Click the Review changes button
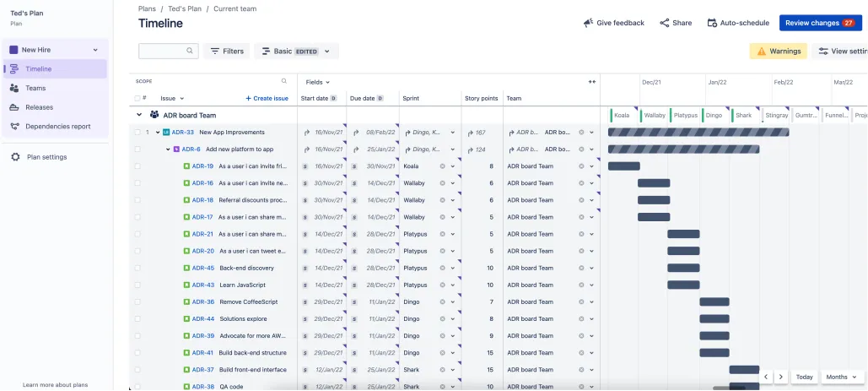Viewport: 868px width, 391px height. pyautogui.click(x=821, y=23)
